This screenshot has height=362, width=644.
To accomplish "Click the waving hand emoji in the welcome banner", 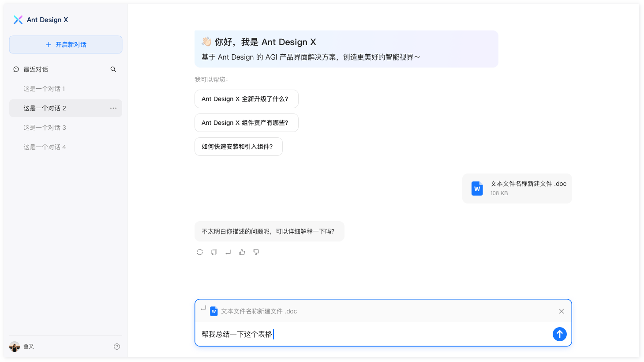I will click(206, 42).
